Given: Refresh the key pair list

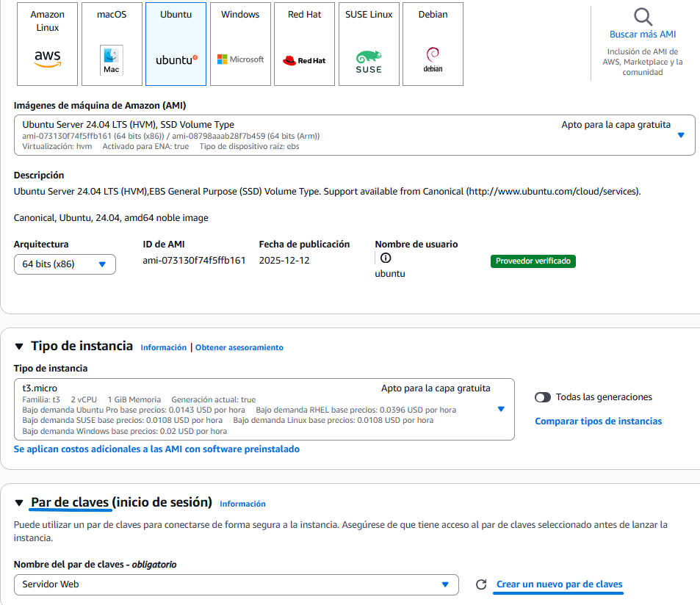Looking at the screenshot, I should tap(481, 584).
